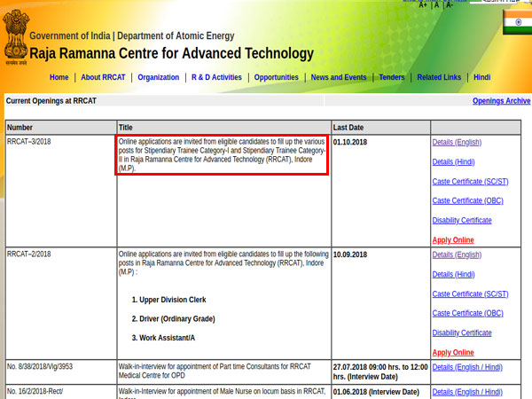Click the Indian flag image
The width and height of the screenshot is (532, 399).
(x=518, y=22)
